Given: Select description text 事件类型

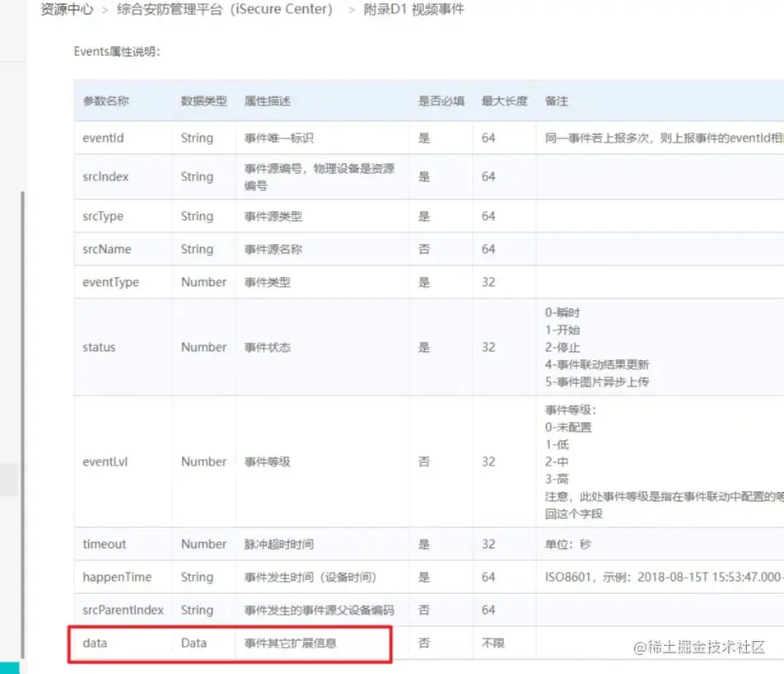Looking at the screenshot, I should pos(268,283).
